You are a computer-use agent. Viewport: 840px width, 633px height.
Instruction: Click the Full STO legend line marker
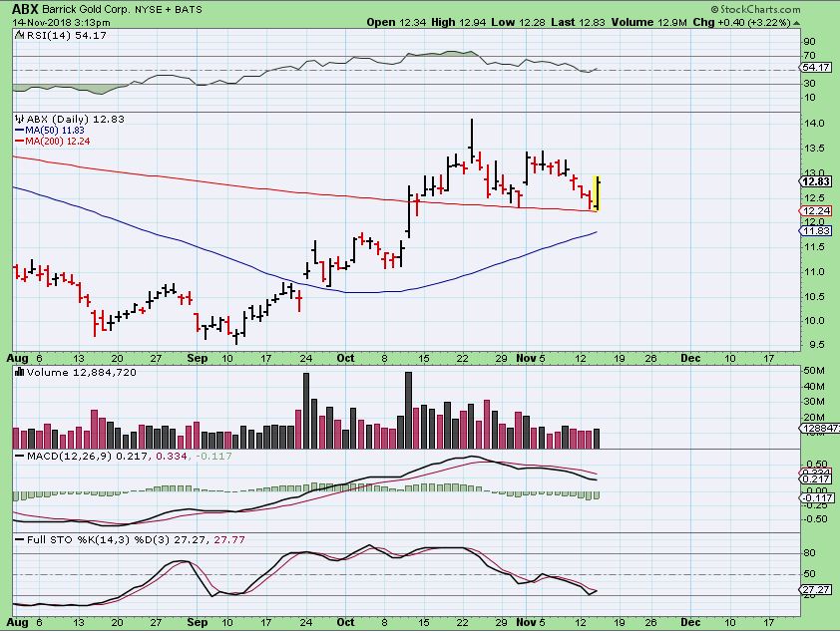(20, 540)
